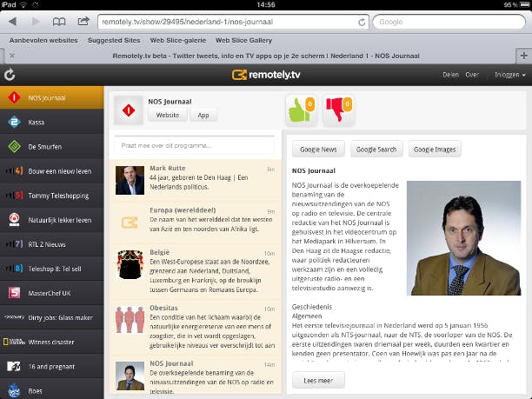Tap the iPad battery indicator
Image resolution: width=532 pixels, height=399 pixels.
click(x=525, y=4)
